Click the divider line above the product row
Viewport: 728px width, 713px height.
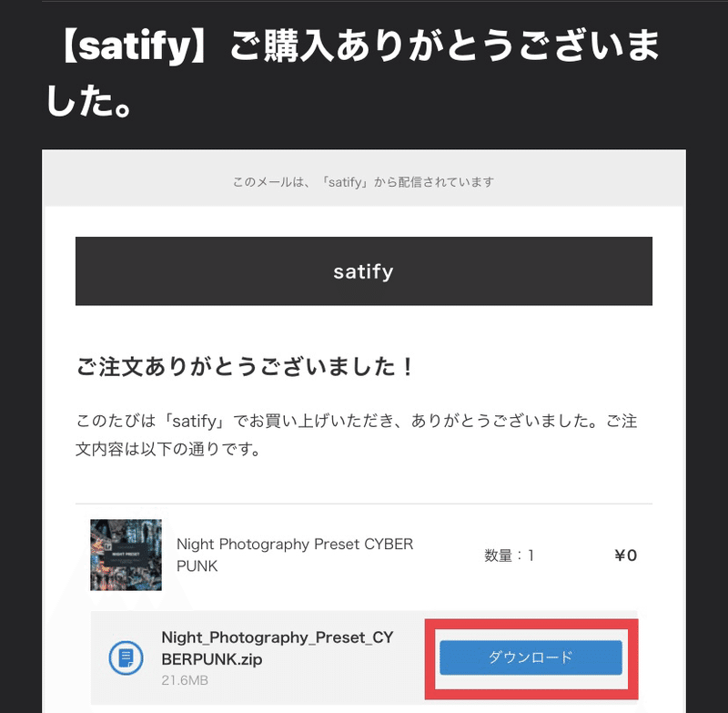363,504
